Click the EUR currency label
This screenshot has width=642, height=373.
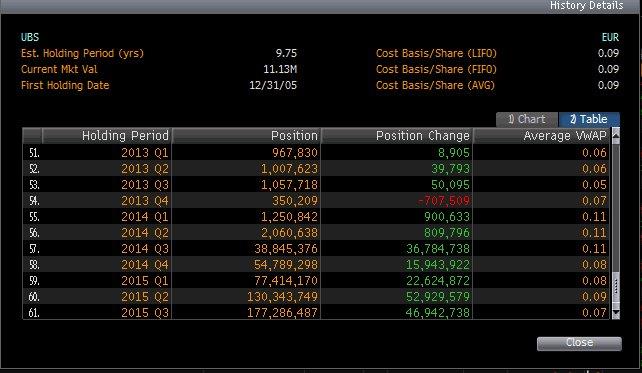point(610,37)
